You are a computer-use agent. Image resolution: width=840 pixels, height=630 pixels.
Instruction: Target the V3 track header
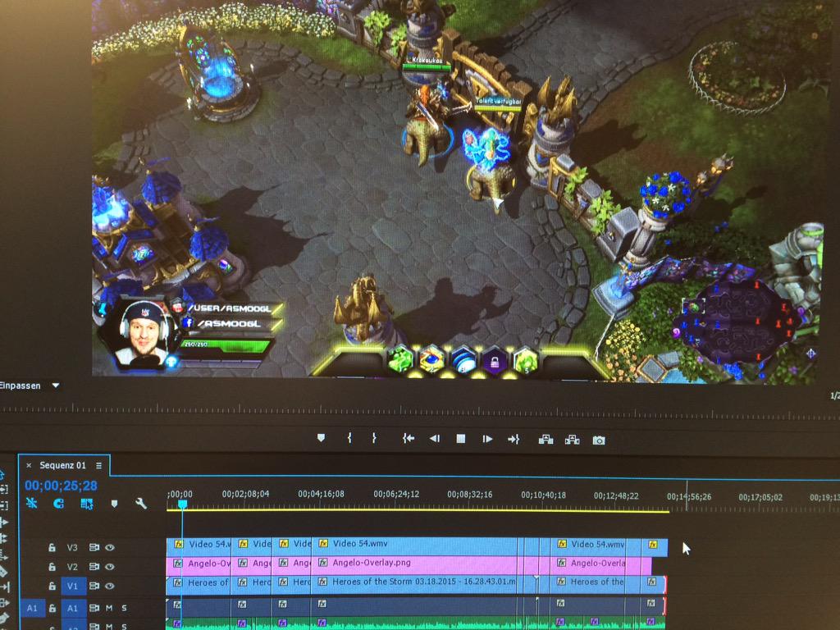coord(72,547)
